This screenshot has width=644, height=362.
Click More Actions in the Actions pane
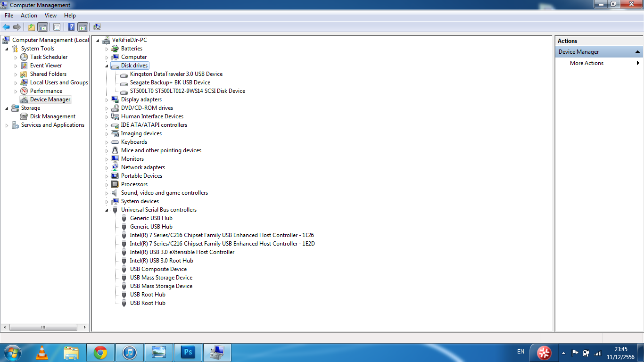pyautogui.click(x=586, y=63)
